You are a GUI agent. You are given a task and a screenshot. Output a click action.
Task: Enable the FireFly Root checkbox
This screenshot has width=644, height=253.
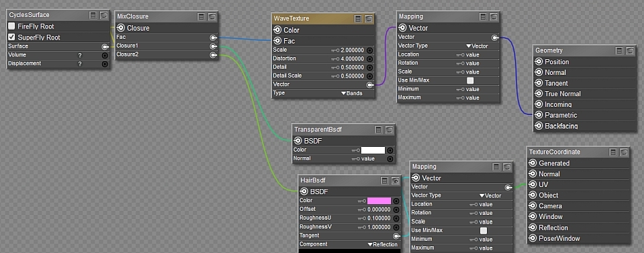[x=12, y=27]
